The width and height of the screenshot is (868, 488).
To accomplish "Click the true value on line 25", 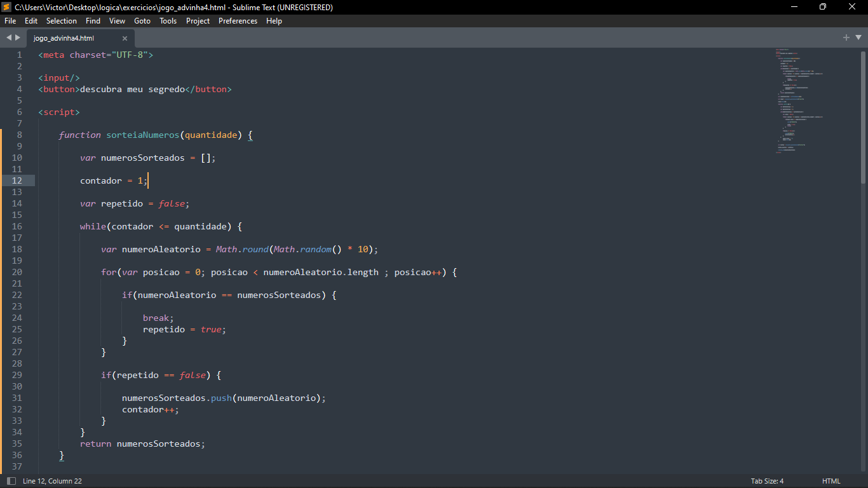I will pos(211,329).
